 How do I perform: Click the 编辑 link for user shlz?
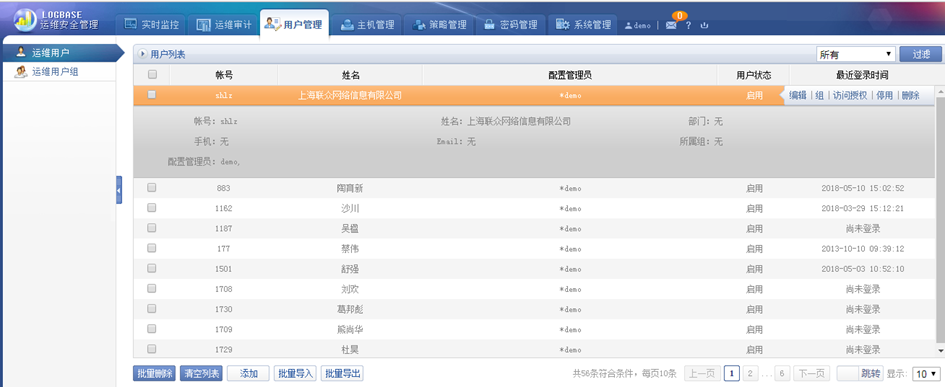point(798,95)
